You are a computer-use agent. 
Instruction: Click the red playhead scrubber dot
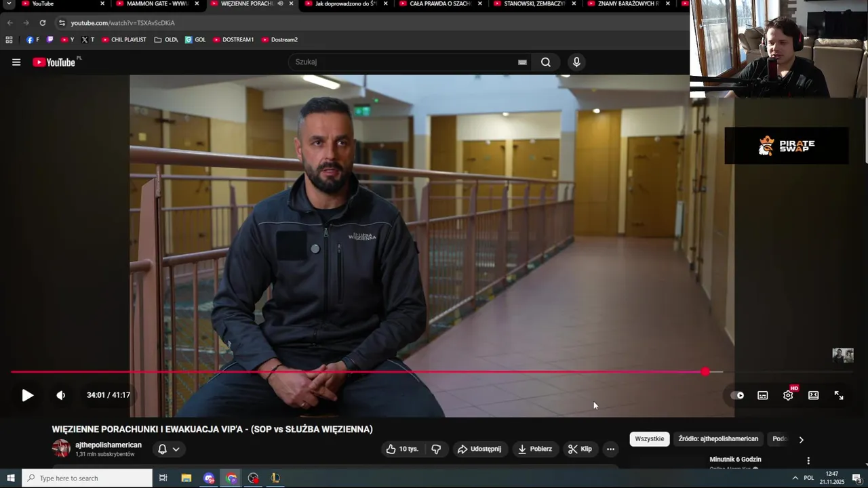pyautogui.click(x=705, y=371)
